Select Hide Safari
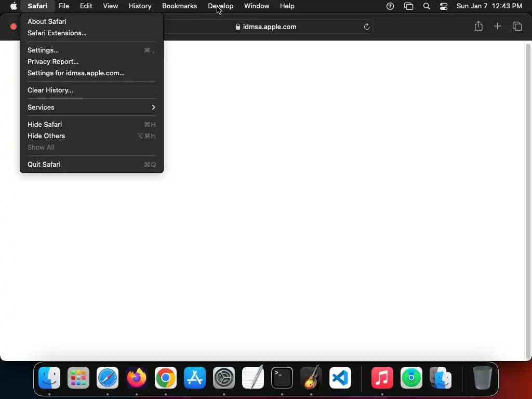This screenshot has width=532, height=399. coord(91,125)
